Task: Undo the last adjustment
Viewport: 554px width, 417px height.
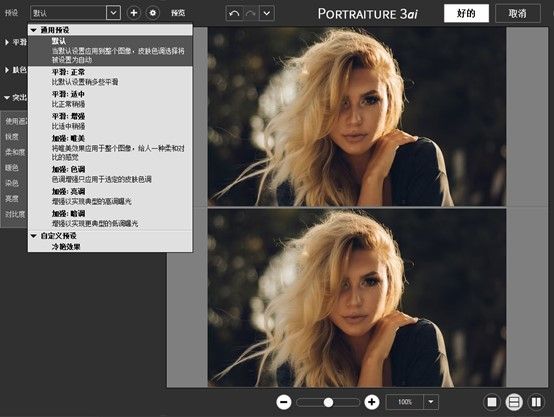Action: [234, 14]
